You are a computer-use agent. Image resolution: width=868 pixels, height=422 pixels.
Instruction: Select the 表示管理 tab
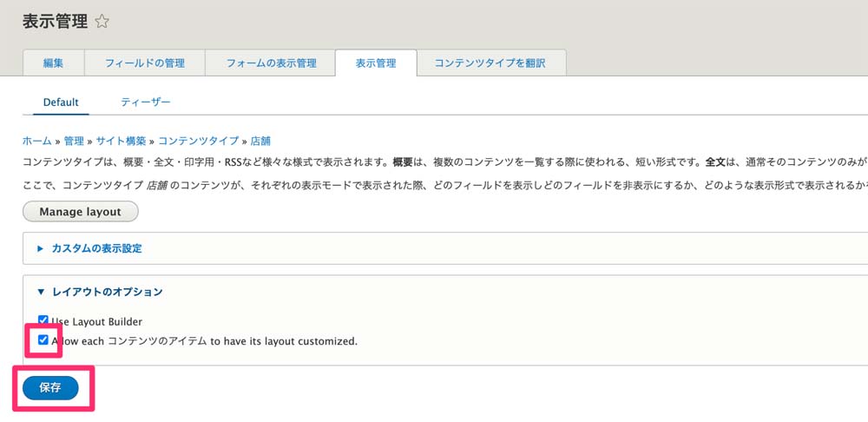(x=376, y=63)
